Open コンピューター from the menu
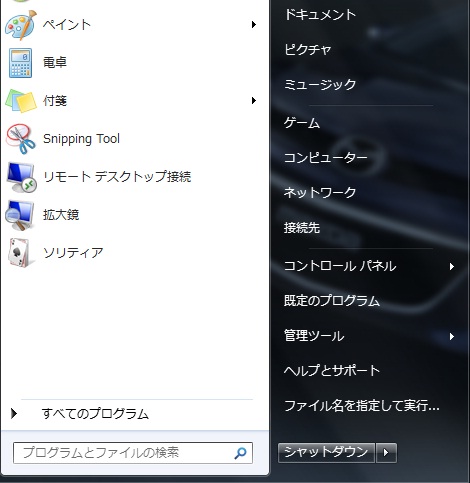Viewport: 470px width, 483px height. click(326, 157)
